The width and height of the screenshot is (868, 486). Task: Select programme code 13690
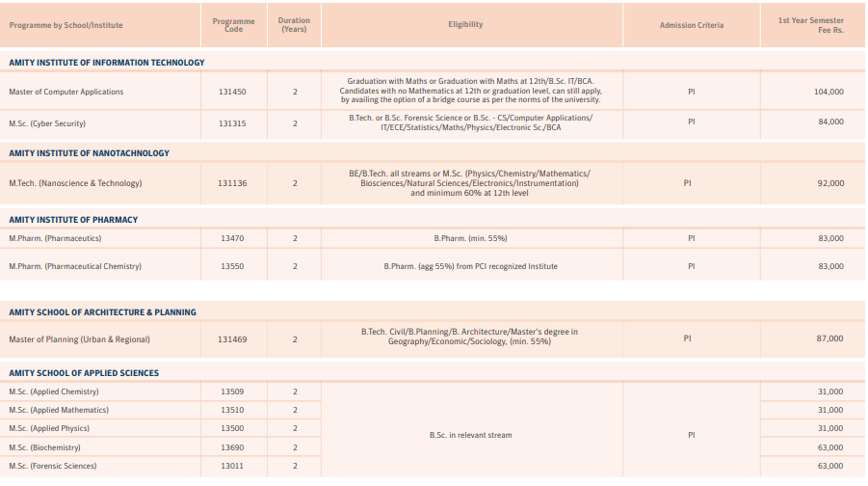point(232,447)
